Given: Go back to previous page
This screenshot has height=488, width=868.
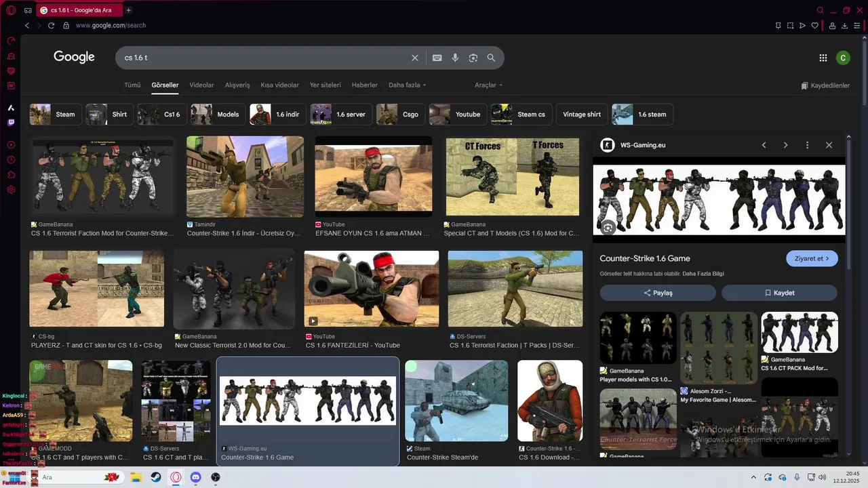Looking at the screenshot, I should pos(27,25).
